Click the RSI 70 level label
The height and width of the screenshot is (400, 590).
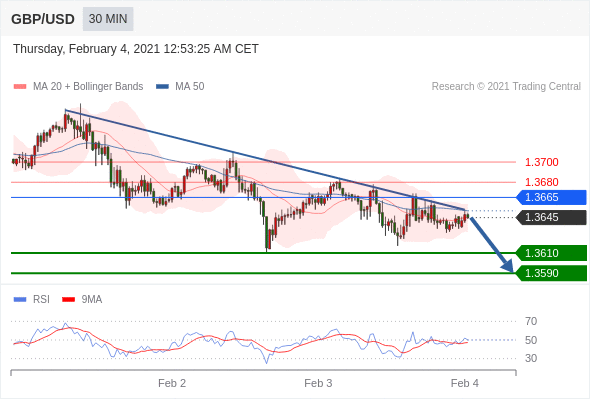click(x=531, y=321)
